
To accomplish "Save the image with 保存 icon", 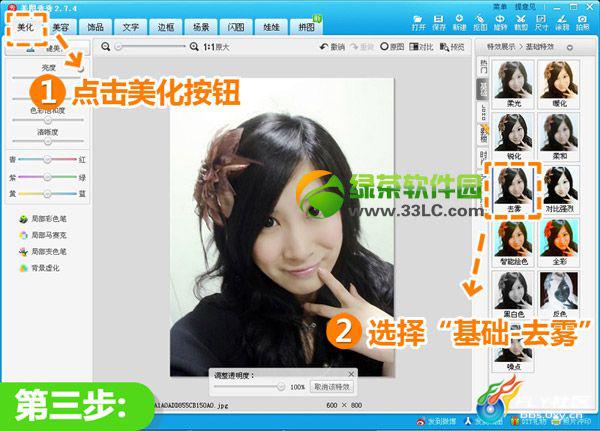I will [x=439, y=23].
